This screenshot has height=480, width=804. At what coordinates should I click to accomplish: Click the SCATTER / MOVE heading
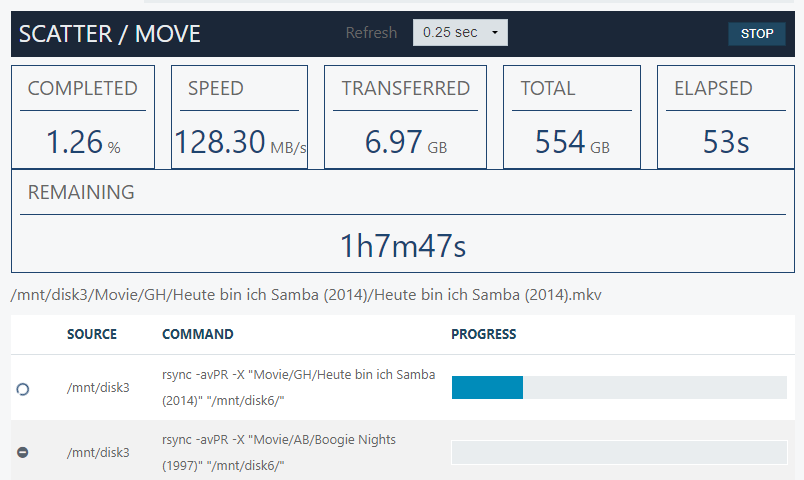coord(110,34)
